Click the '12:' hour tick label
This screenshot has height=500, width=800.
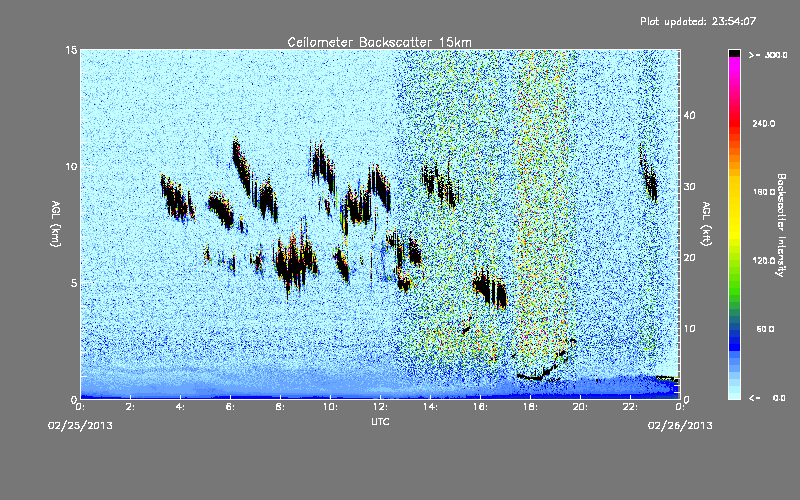[x=380, y=407]
